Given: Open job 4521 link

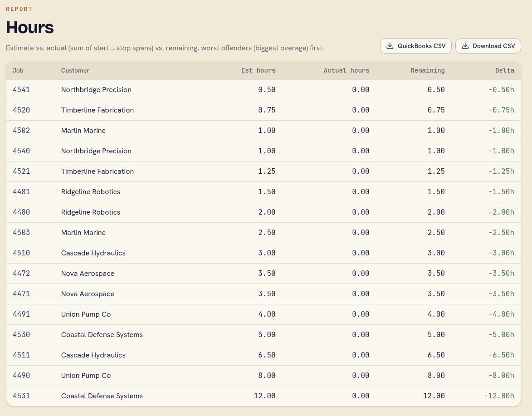Looking at the screenshot, I should (21, 171).
